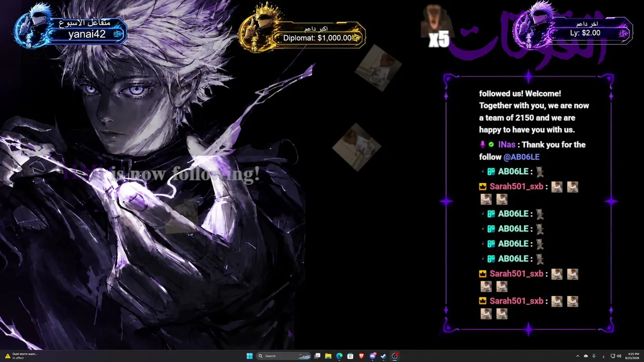Click the dust storm warning triangle icon
The height and width of the screenshot is (362, 644).
click(8, 356)
